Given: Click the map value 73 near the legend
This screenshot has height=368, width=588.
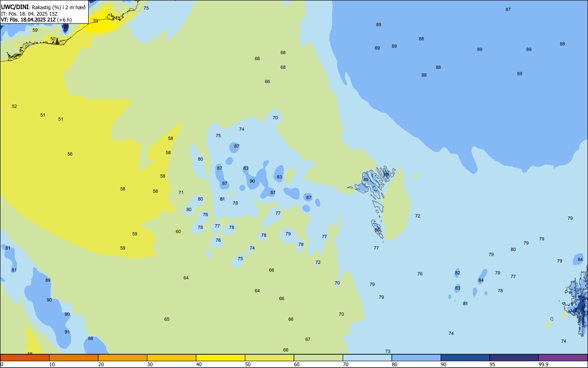Looking at the screenshot, I should pyautogui.click(x=388, y=351).
